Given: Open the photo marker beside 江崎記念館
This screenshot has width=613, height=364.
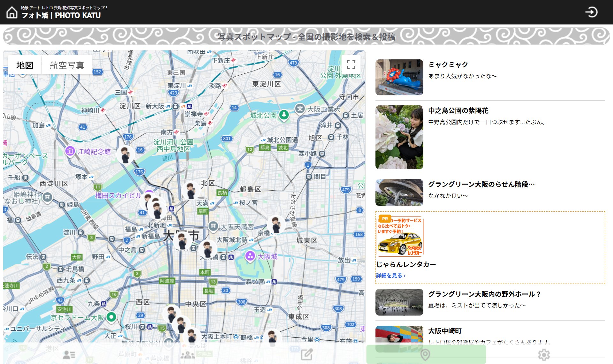Looking at the screenshot, I should click(x=125, y=155).
